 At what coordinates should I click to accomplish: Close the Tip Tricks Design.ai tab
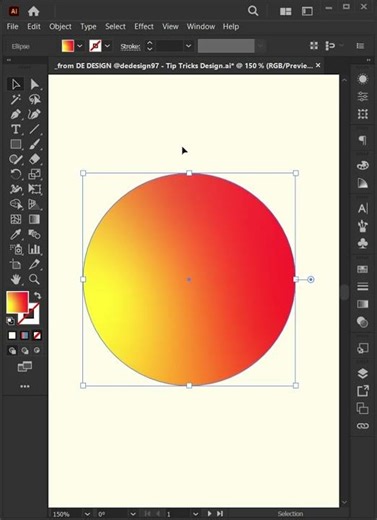(x=318, y=65)
